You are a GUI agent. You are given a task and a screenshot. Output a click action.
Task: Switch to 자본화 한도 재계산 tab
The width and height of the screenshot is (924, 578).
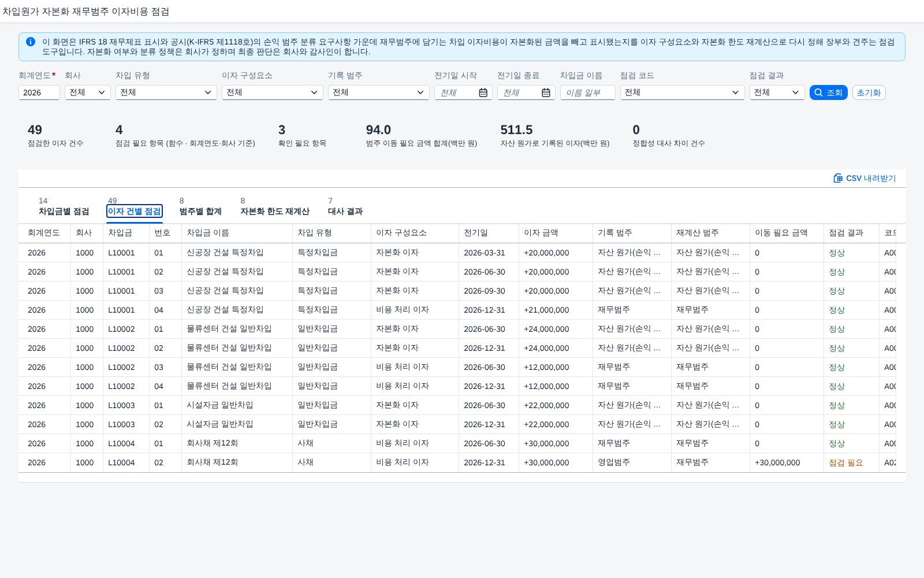[275, 211]
